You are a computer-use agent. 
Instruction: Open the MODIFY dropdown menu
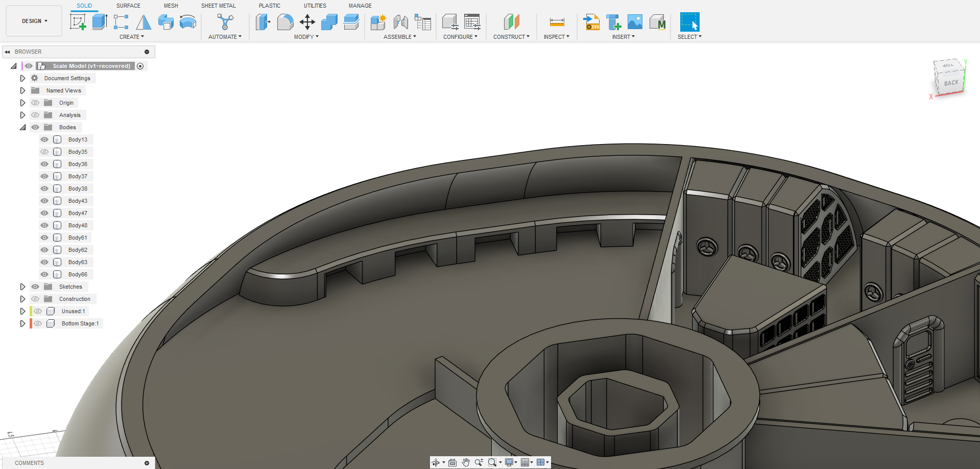click(x=306, y=37)
